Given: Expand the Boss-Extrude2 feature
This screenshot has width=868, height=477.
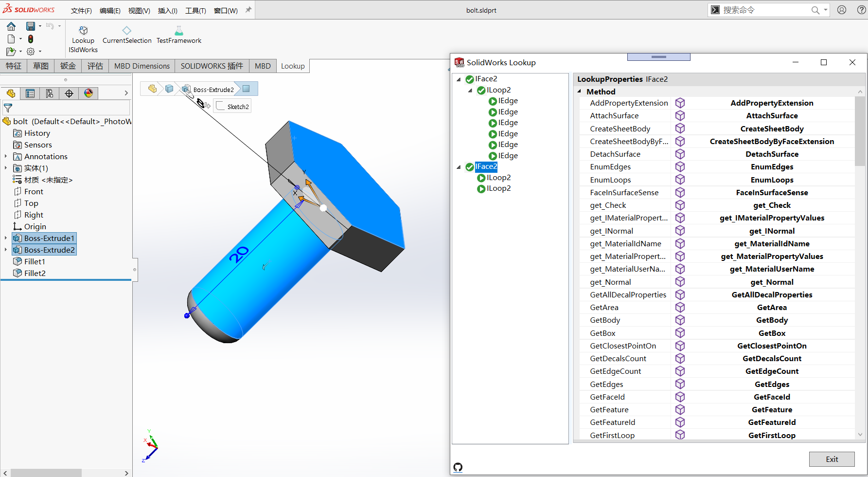Looking at the screenshot, I should (6, 250).
